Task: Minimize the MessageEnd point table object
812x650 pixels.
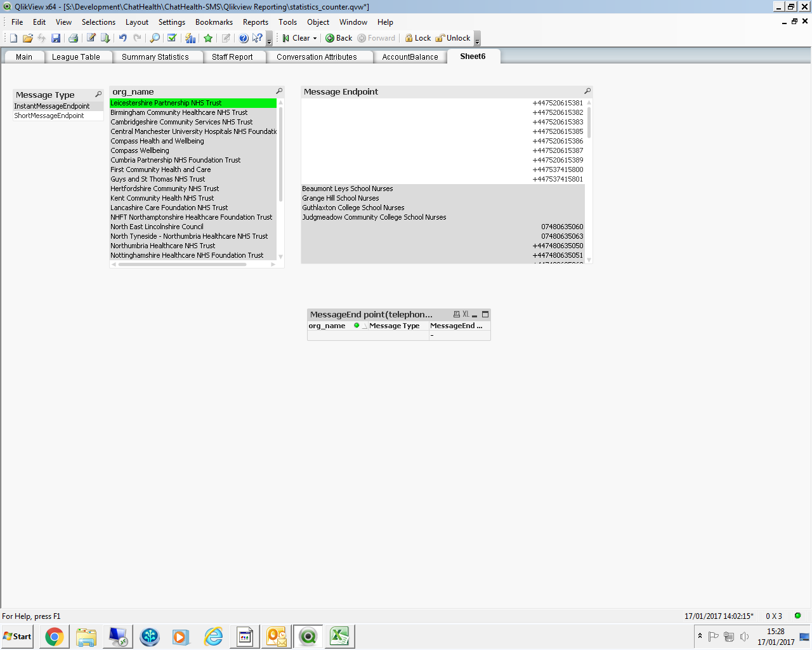Action: pos(475,314)
